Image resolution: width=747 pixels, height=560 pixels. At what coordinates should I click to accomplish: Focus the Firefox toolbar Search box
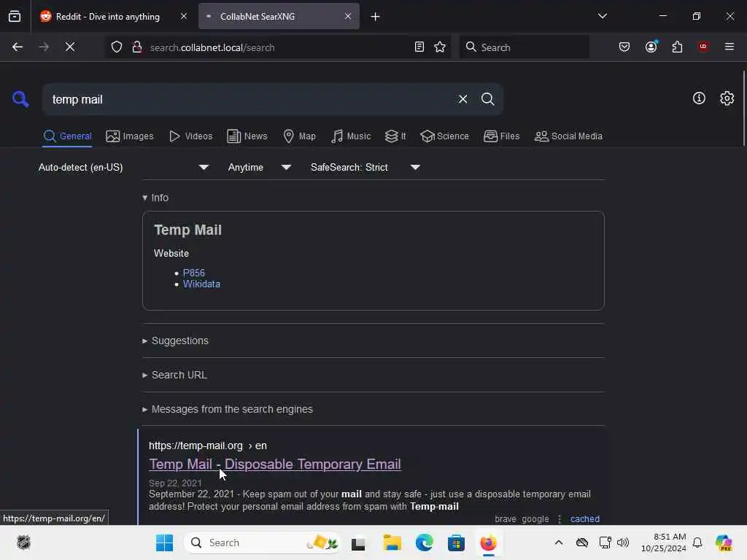524,47
